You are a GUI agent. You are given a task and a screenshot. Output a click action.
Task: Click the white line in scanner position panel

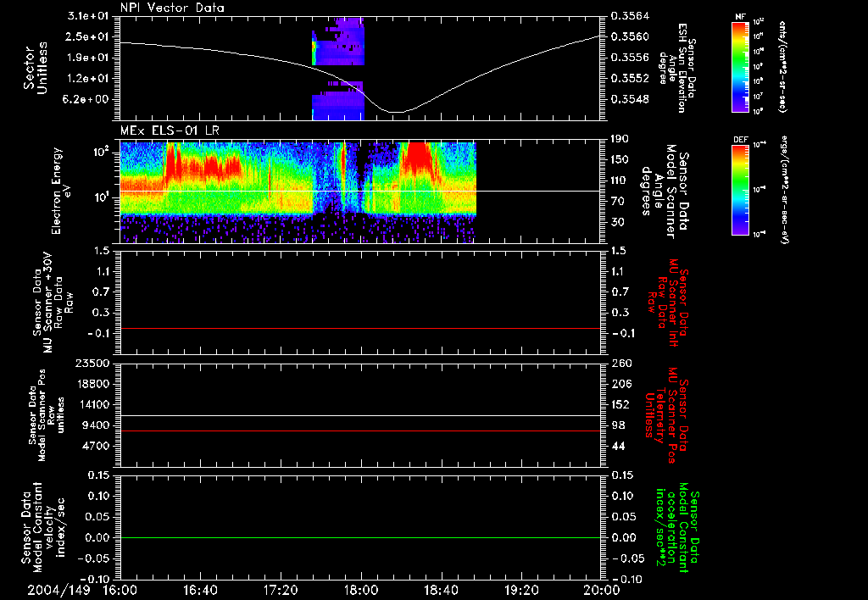pyautogui.click(x=360, y=416)
